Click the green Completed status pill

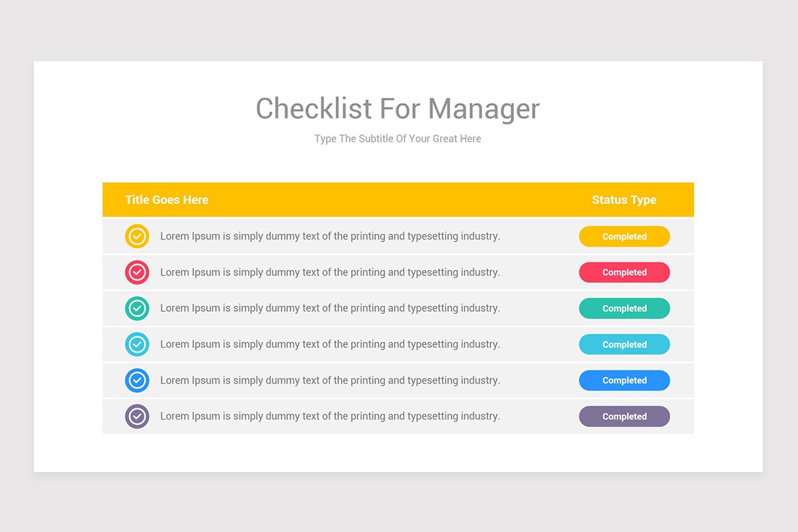tap(624, 308)
